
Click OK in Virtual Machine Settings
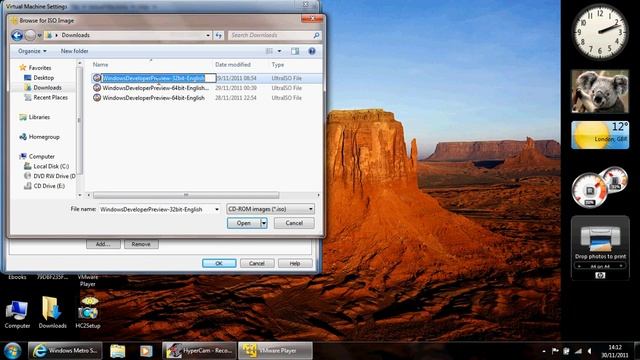coord(219,263)
